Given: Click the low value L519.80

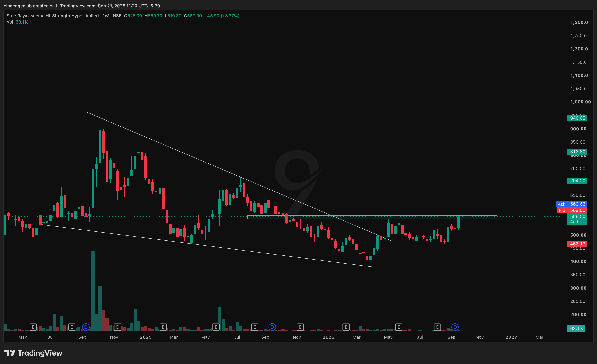Looking at the screenshot, I should pos(173,16).
